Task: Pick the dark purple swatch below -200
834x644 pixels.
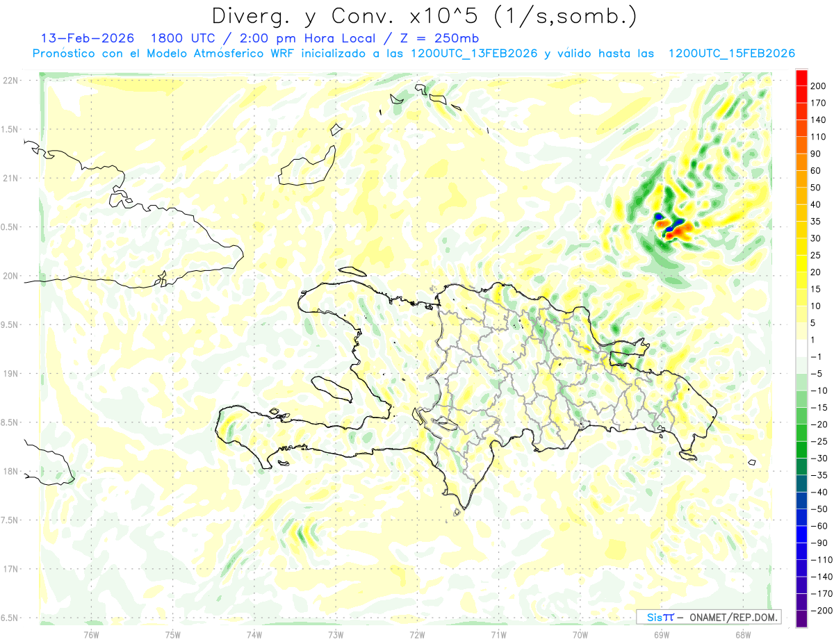Action: (802, 619)
